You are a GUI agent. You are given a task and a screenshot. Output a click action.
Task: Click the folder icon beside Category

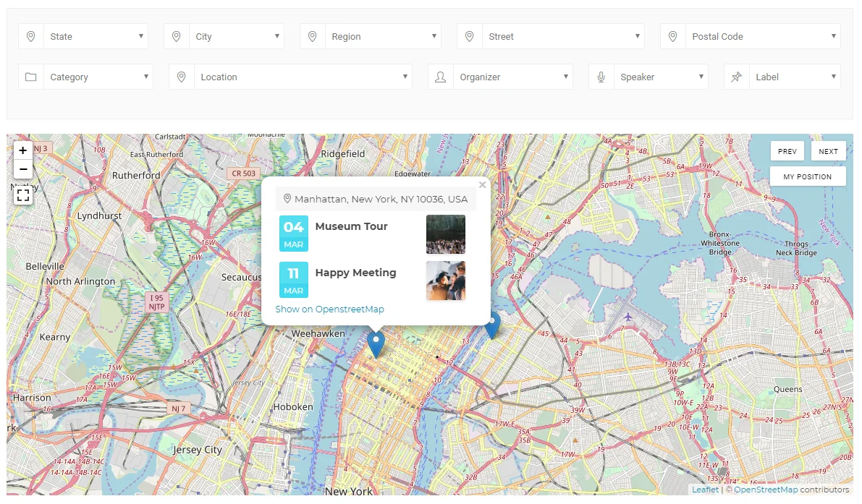(31, 77)
